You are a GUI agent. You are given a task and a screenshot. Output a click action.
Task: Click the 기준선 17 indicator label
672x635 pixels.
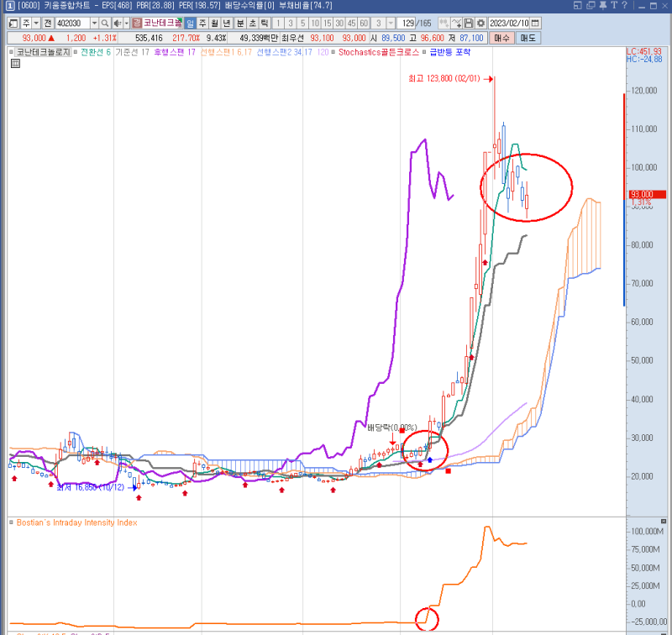coord(132,52)
